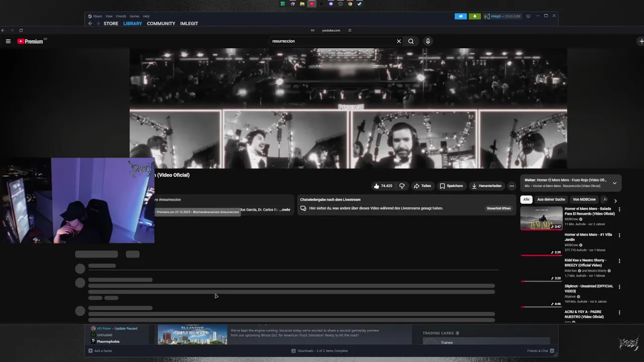Open ACRU & YSY A PADRE NUESTRO
644x362 pixels.
[x=584, y=314]
